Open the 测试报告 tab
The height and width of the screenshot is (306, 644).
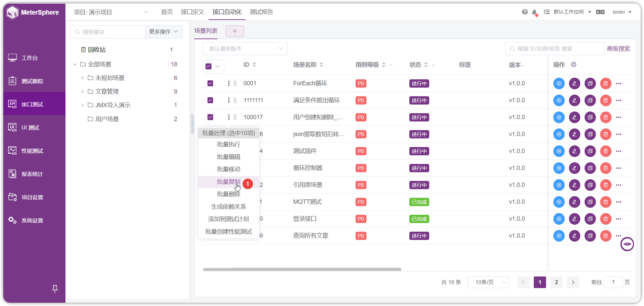point(262,12)
